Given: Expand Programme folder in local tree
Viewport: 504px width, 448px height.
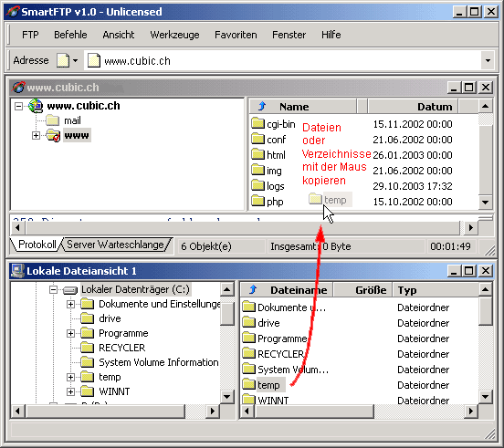Looking at the screenshot, I should coord(70,333).
